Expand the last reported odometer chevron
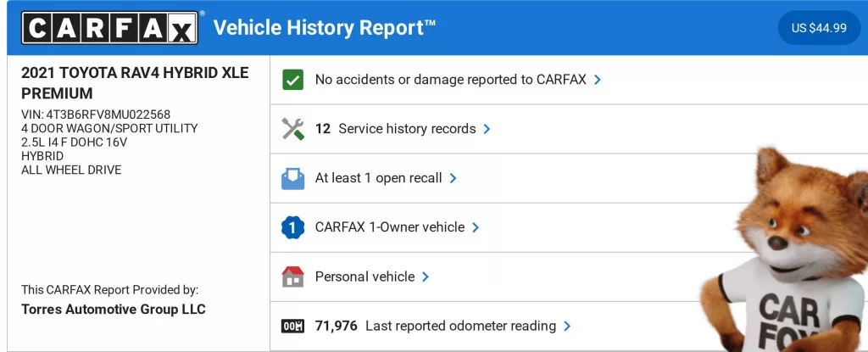The image size is (868, 352). [567, 326]
